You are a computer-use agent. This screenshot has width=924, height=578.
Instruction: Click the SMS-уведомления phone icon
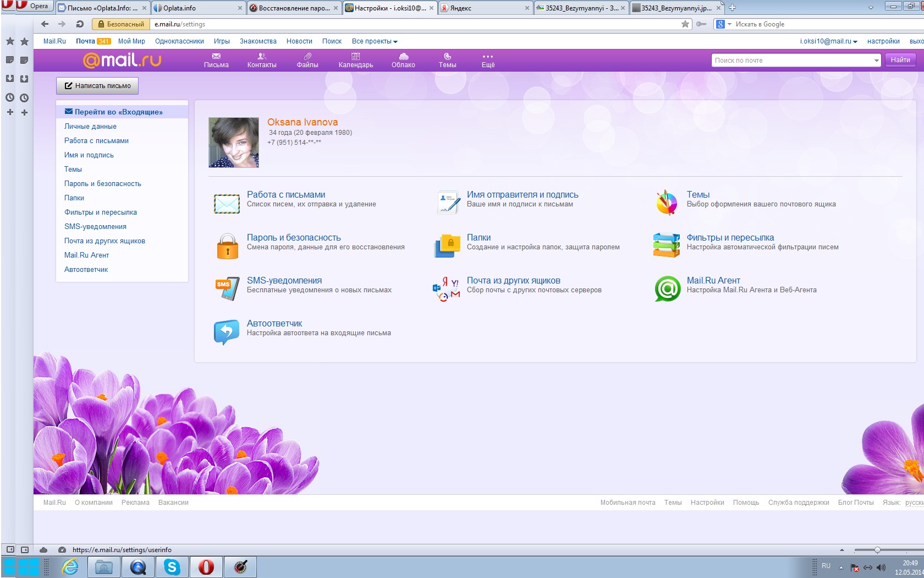pyautogui.click(x=227, y=288)
